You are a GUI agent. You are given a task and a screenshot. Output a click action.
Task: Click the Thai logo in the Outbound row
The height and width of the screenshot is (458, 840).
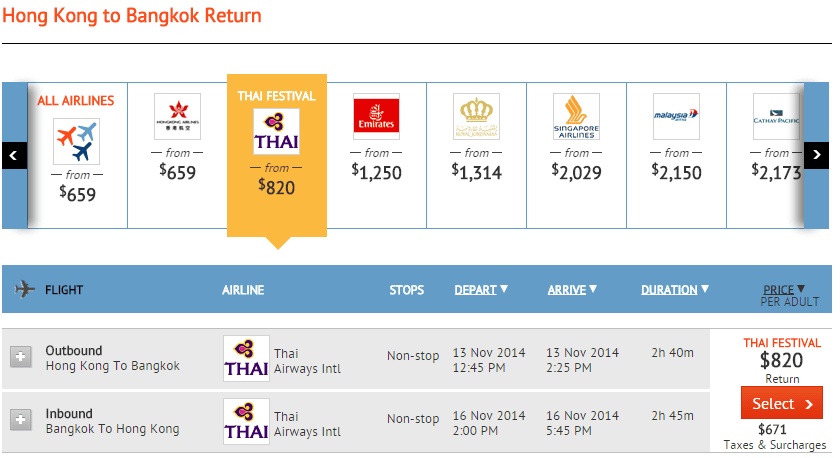click(246, 360)
